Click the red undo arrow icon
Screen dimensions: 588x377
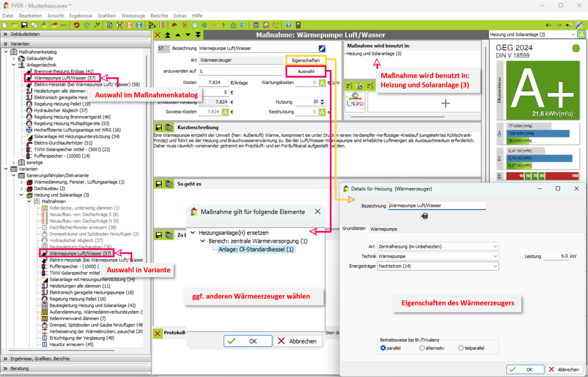coord(76,25)
